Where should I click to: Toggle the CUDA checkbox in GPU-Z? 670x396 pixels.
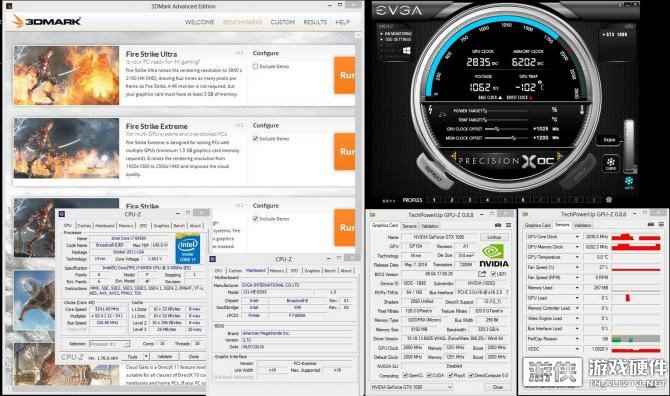[x=429, y=375]
